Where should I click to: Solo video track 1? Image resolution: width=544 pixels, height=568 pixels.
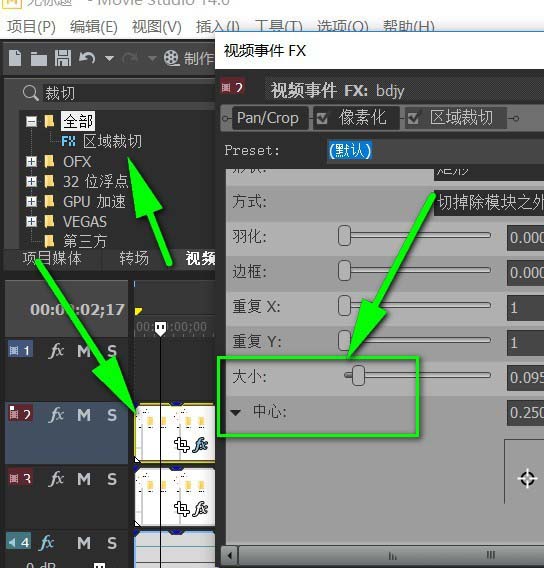[x=112, y=351]
